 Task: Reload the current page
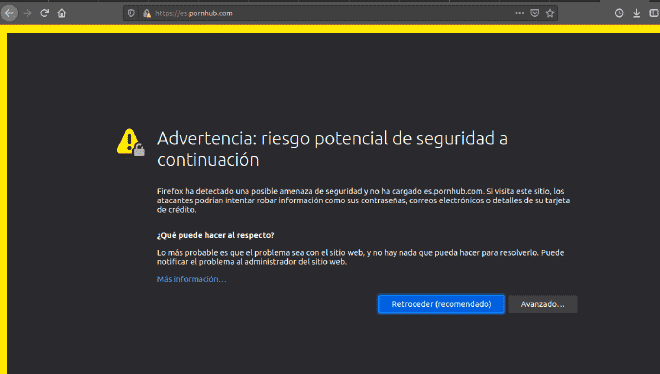click(45, 13)
